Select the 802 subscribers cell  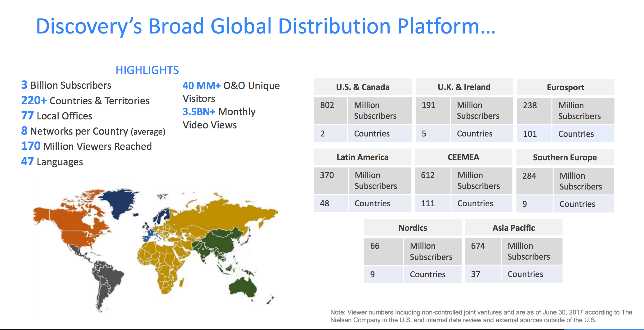331,110
